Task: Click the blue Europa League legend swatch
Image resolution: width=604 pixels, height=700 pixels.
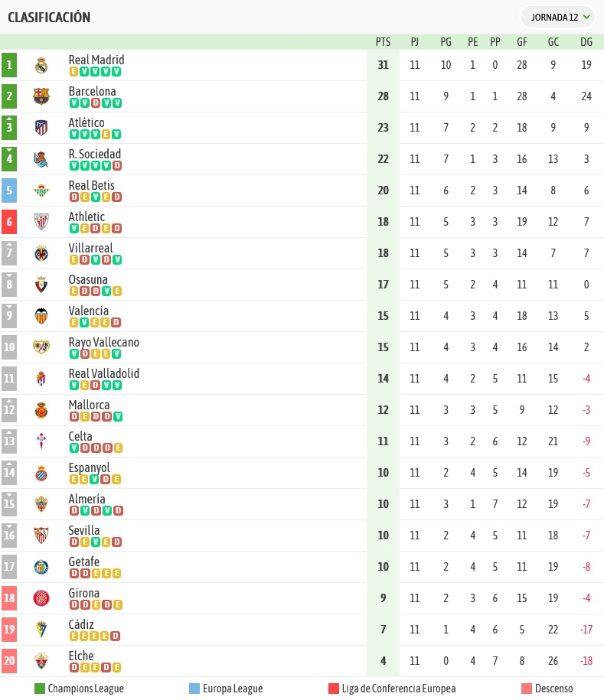Action: [194, 689]
